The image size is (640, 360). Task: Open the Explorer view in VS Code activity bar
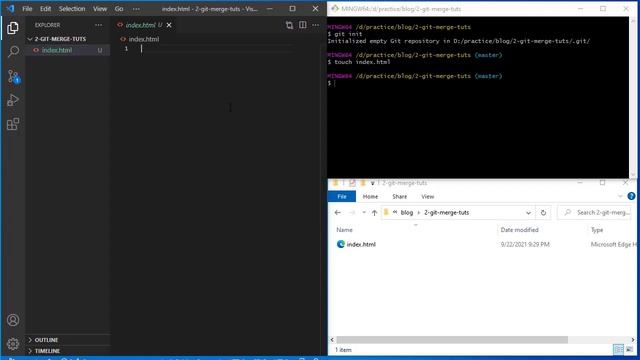click(13, 28)
